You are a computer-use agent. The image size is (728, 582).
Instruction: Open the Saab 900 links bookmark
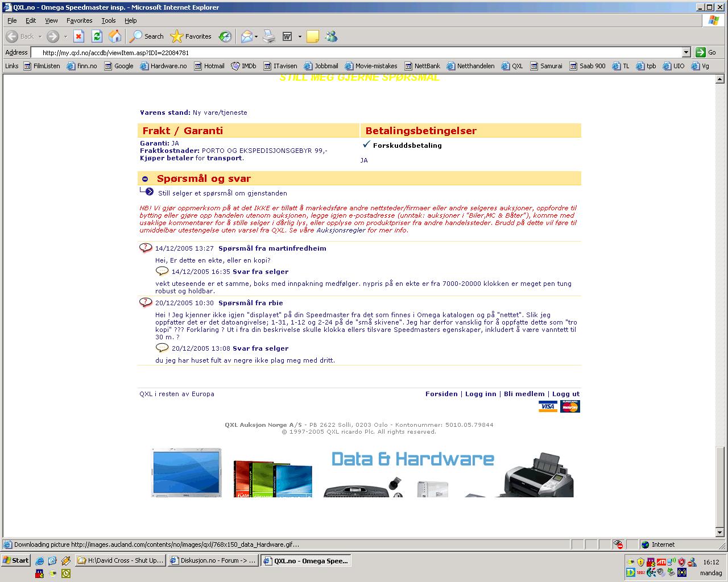(587, 66)
